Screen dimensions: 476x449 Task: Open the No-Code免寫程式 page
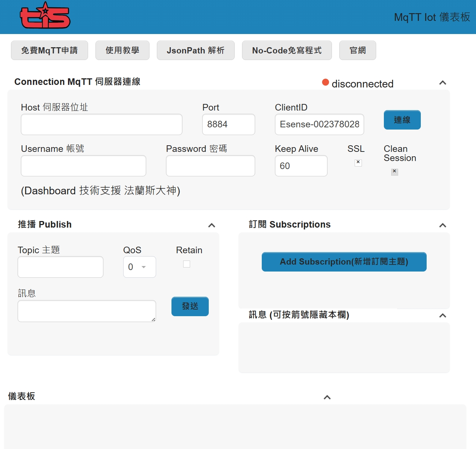click(x=287, y=50)
